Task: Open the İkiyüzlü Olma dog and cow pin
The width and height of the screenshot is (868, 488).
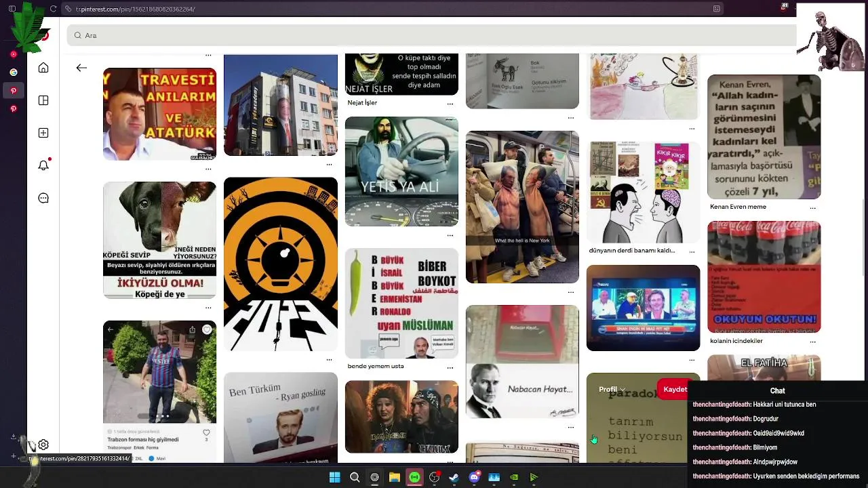Action: click(x=159, y=240)
